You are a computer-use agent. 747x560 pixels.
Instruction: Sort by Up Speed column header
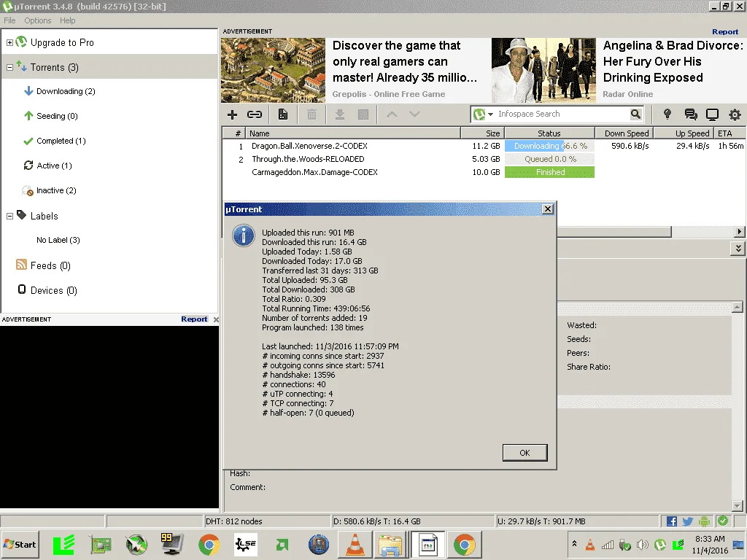pyautogui.click(x=683, y=133)
